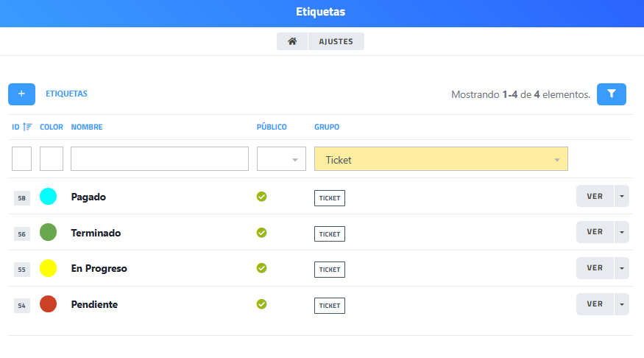Focus the Nombre filter text field

pyautogui.click(x=160, y=159)
